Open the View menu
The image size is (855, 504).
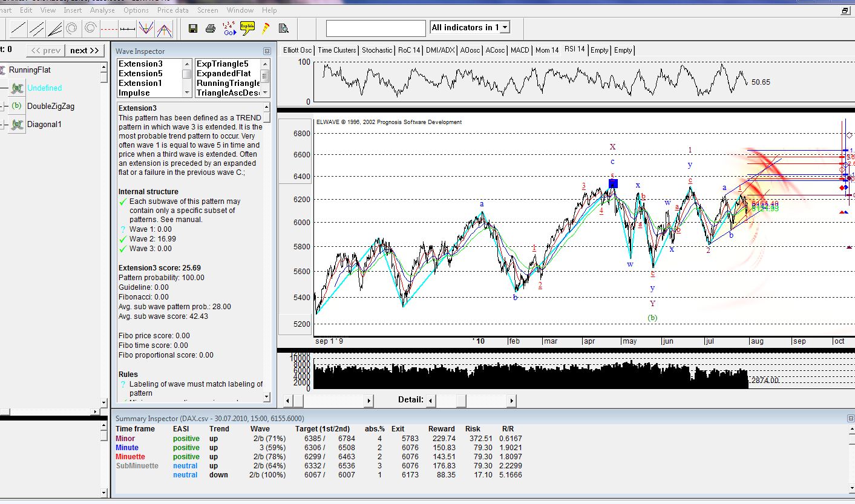point(48,10)
